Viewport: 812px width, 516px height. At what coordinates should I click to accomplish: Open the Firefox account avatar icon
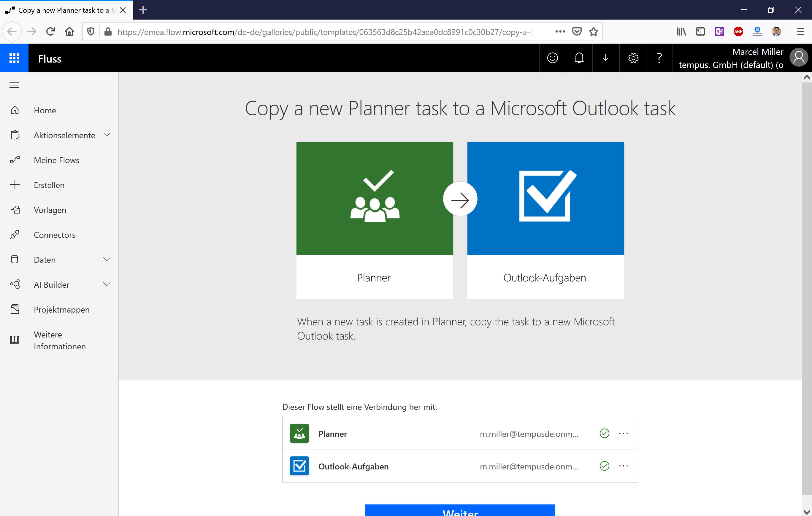coord(776,32)
